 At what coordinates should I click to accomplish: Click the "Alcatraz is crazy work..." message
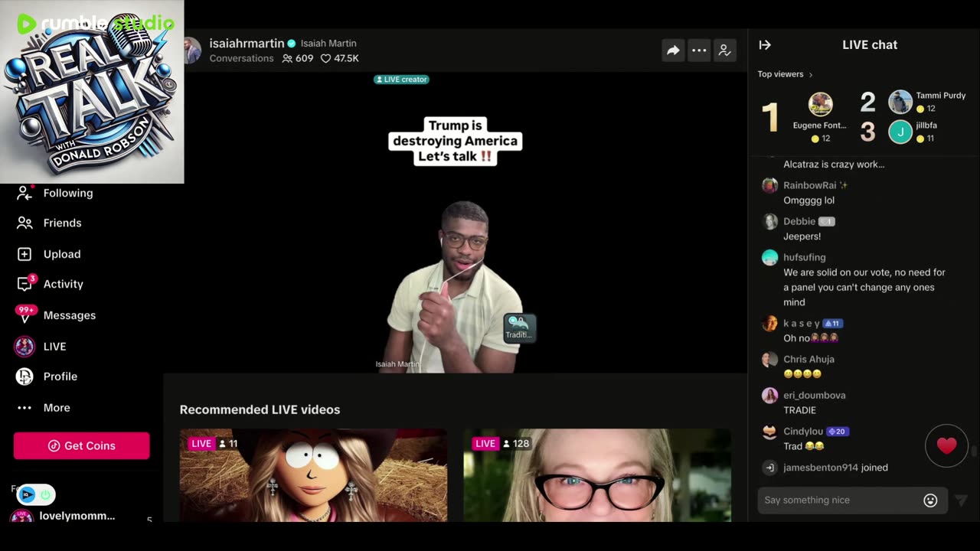(x=834, y=165)
